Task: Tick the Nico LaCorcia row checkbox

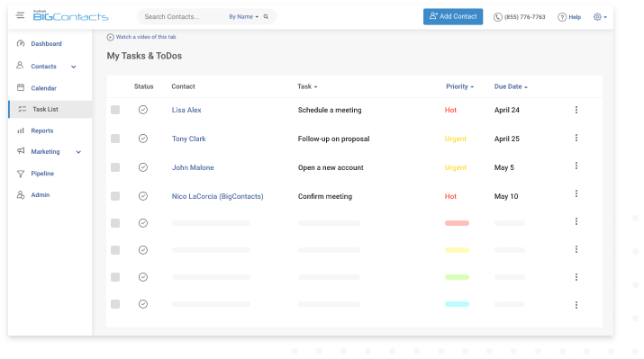Action: [115, 196]
